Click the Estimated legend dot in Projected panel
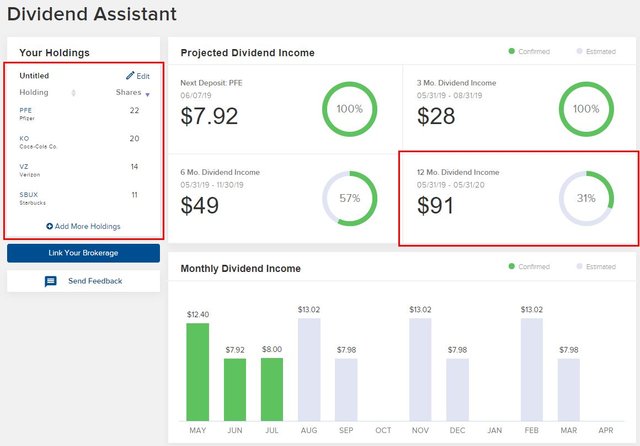This screenshot has width=640, height=446. tap(579, 51)
